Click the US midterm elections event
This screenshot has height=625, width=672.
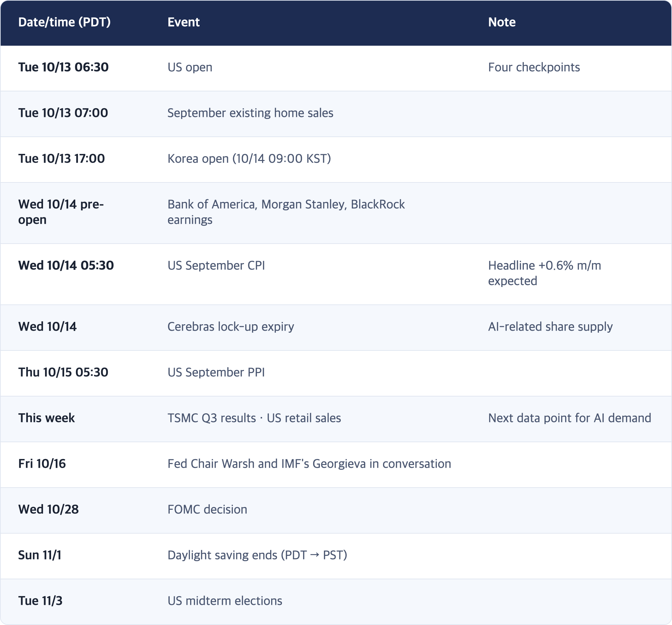point(225,601)
